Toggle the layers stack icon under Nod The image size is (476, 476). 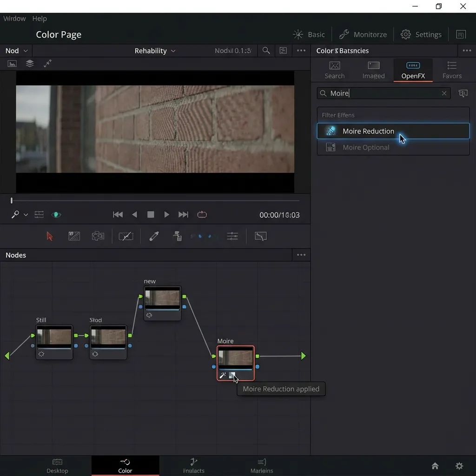pyautogui.click(x=30, y=64)
